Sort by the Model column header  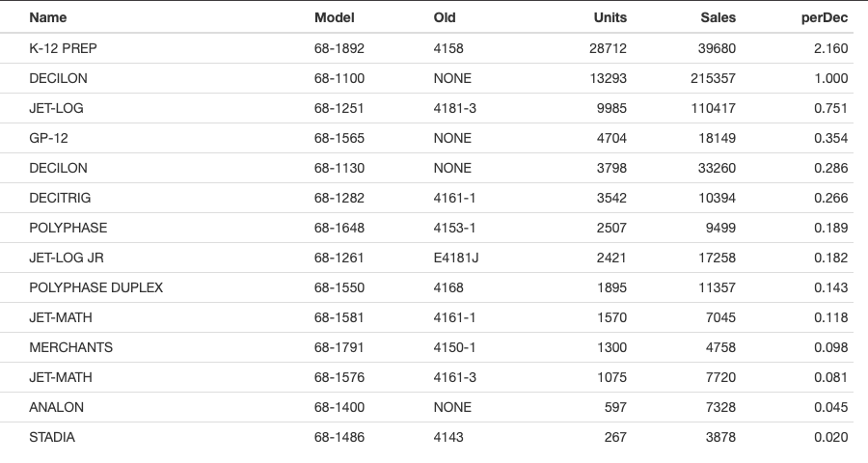coord(335,17)
